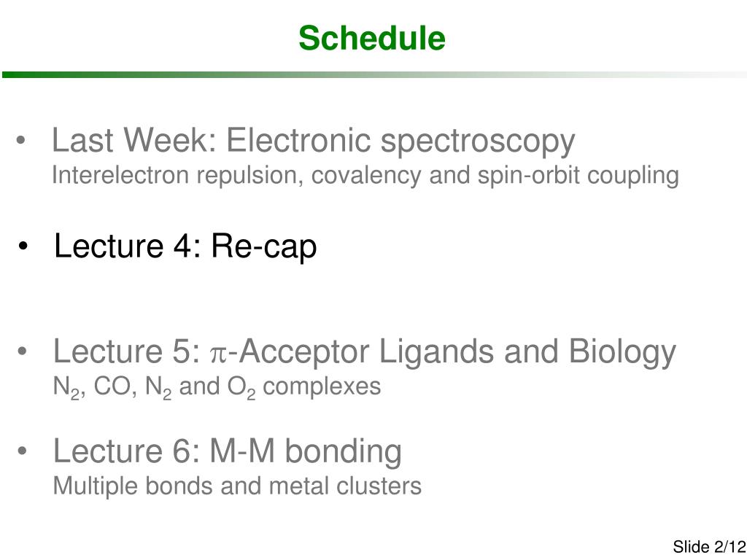The height and width of the screenshot is (560, 747).
Task: Click the word spectroscopy in first bullet
Action: point(478,141)
